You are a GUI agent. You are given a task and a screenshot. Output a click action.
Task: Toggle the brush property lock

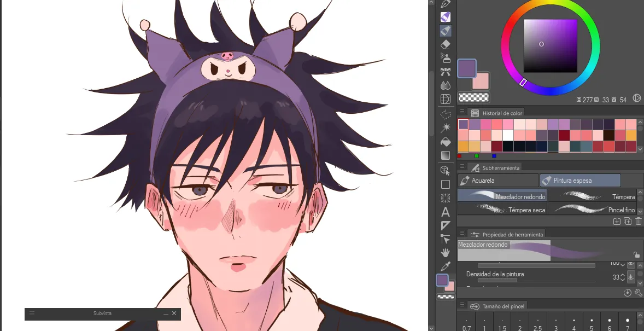636,255
